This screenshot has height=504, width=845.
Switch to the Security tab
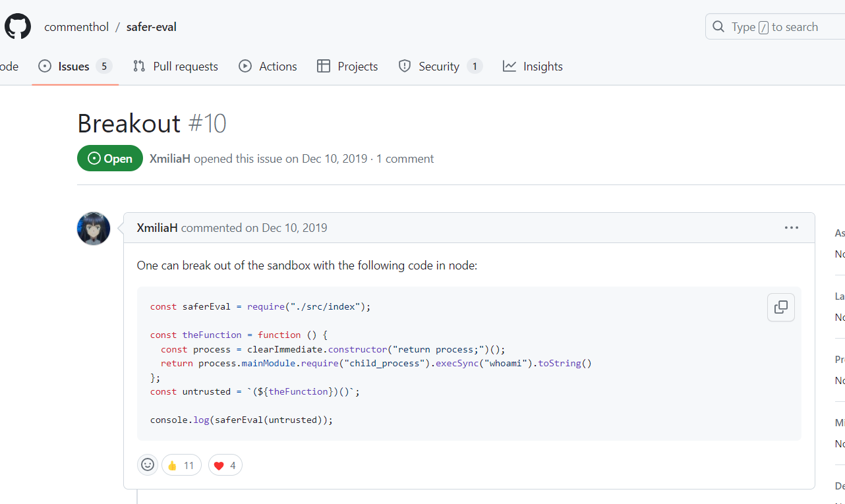(440, 66)
